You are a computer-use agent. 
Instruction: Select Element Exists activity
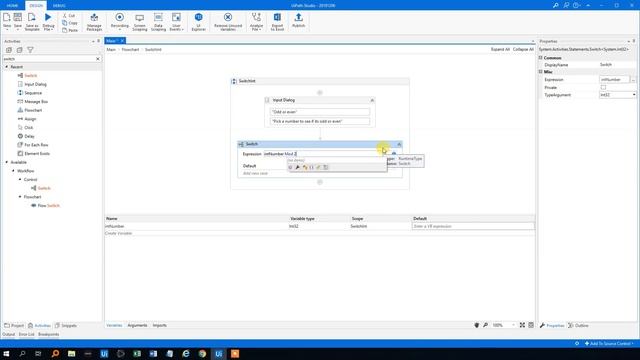[37, 153]
